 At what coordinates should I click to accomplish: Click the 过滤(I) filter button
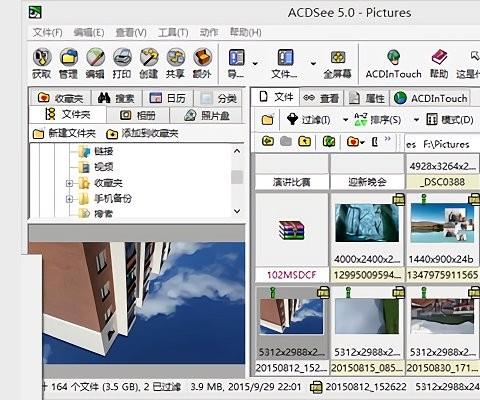pyautogui.click(x=309, y=119)
